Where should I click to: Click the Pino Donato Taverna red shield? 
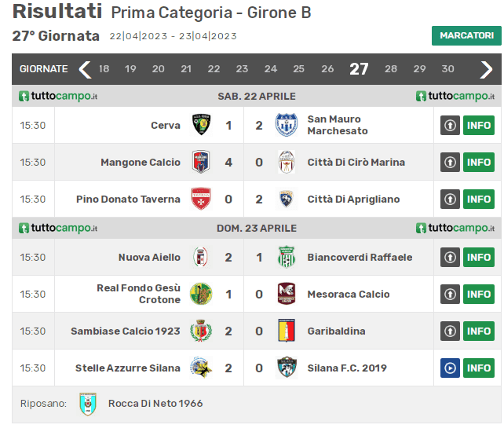[201, 199]
